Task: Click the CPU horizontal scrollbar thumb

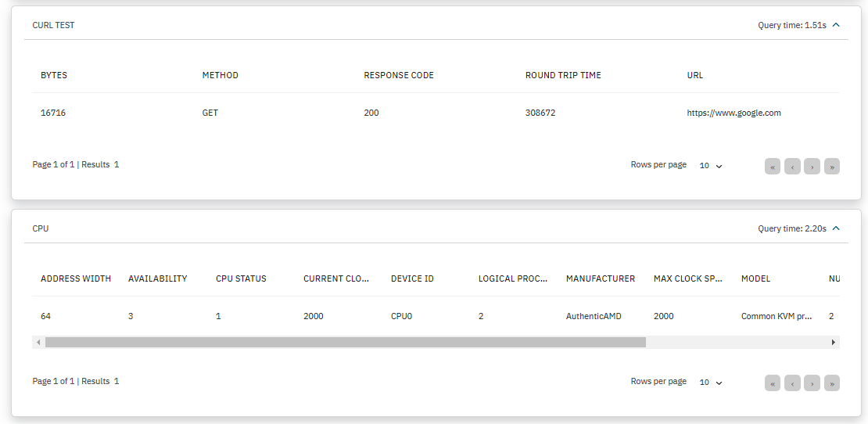Action: tap(345, 343)
